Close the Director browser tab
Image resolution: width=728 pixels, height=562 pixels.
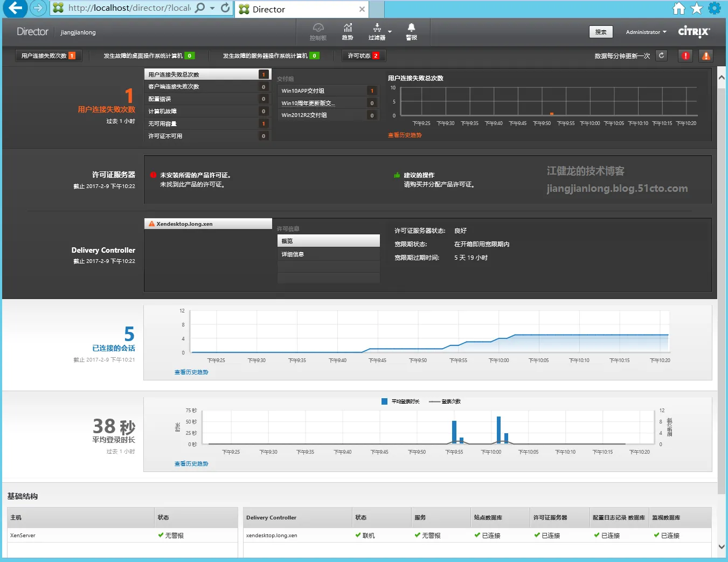tap(362, 9)
